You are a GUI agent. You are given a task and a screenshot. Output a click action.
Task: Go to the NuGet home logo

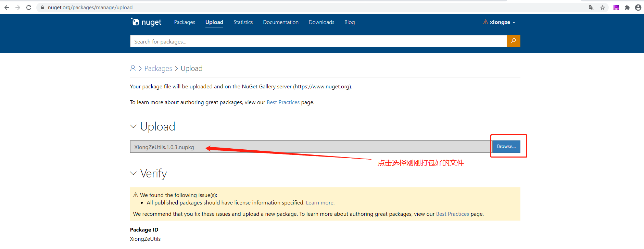[x=146, y=22]
